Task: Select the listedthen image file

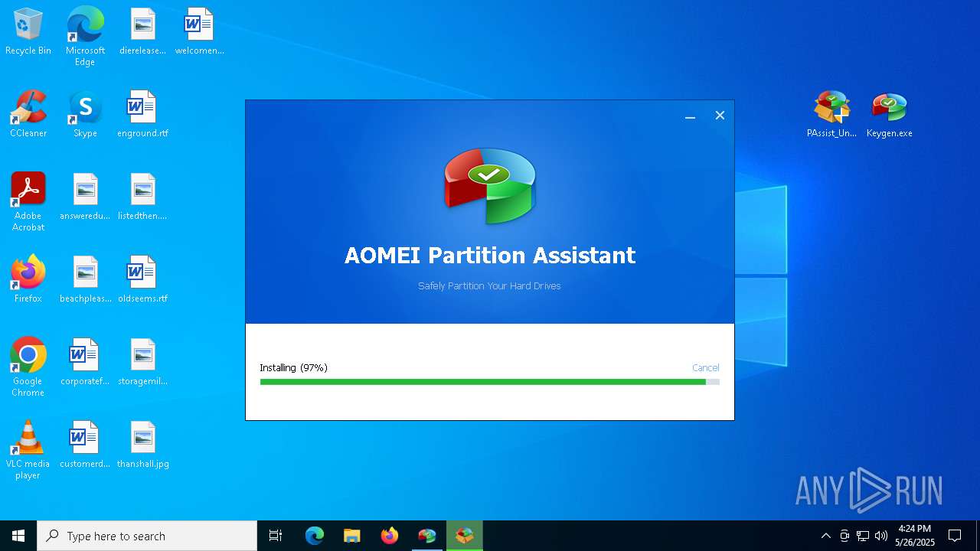Action: tap(142, 197)
